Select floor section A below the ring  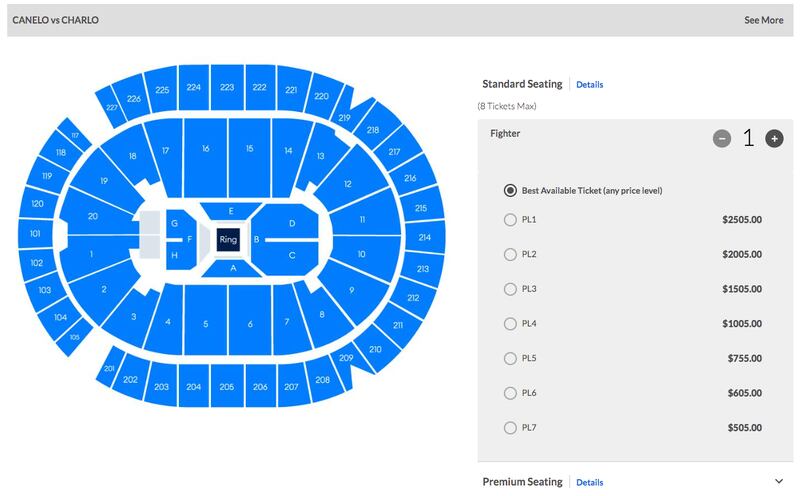pos(233,268)
